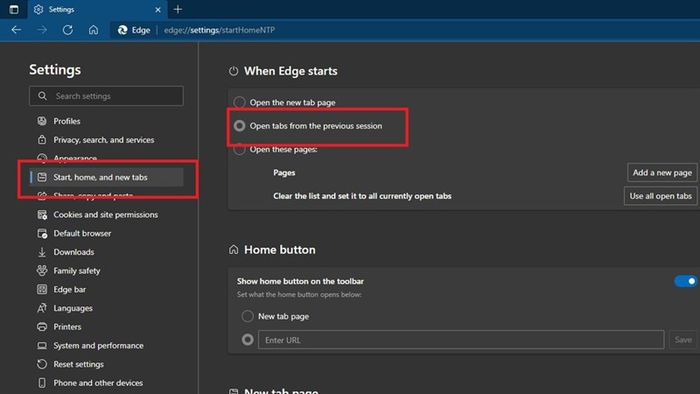Reload the page with the refresh icon
Screen dimensions: 700x394
click(x=67, y=30)
